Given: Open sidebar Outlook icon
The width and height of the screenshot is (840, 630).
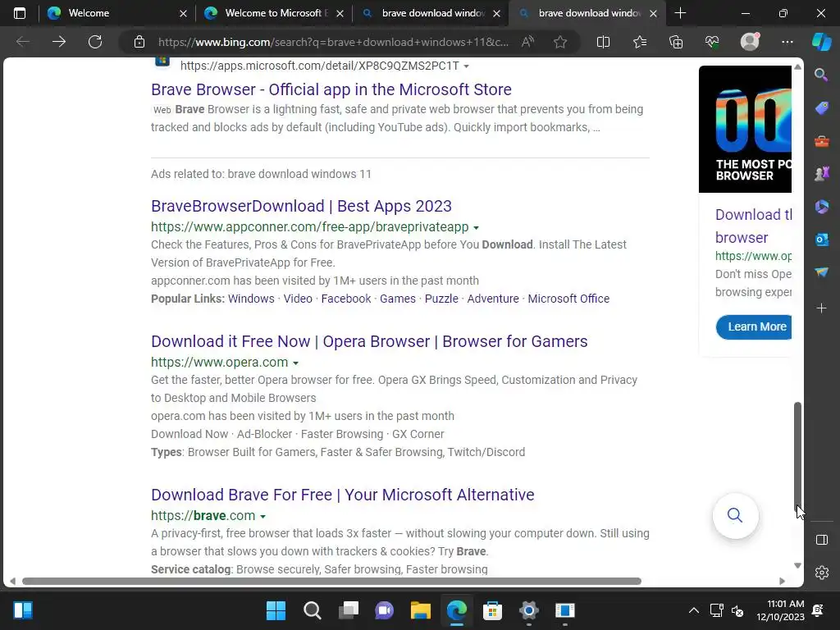Looking at the screenshot, I should (821, 240).
